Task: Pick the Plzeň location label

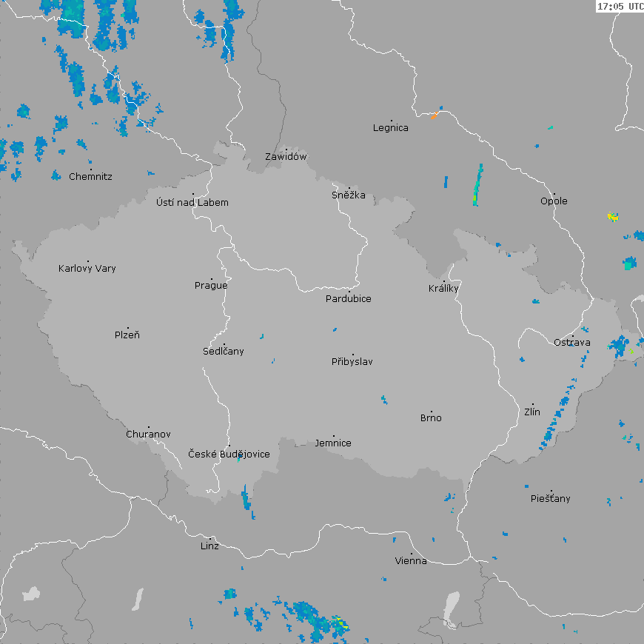Action: (127, 335)
